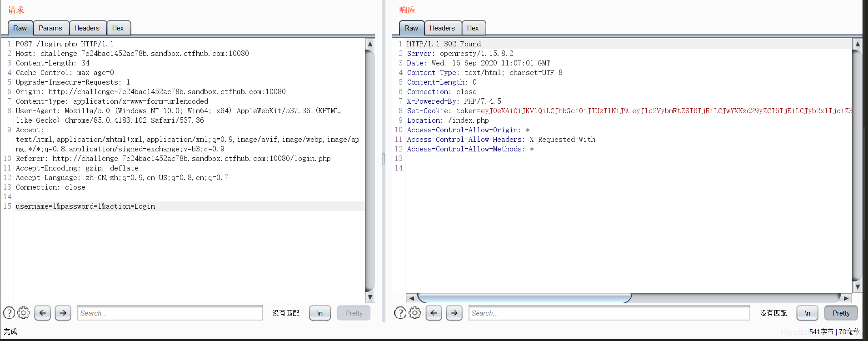The height and width of the screenshot is (341, 868).
Task: Click the Origin header line in the request
Action: tap(150, 92)
